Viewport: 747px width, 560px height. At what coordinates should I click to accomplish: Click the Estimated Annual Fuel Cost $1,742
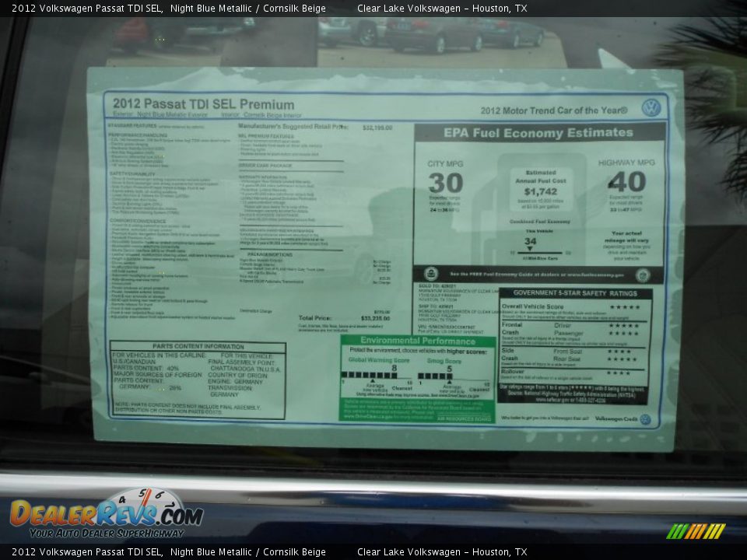(x=540, y=191)
